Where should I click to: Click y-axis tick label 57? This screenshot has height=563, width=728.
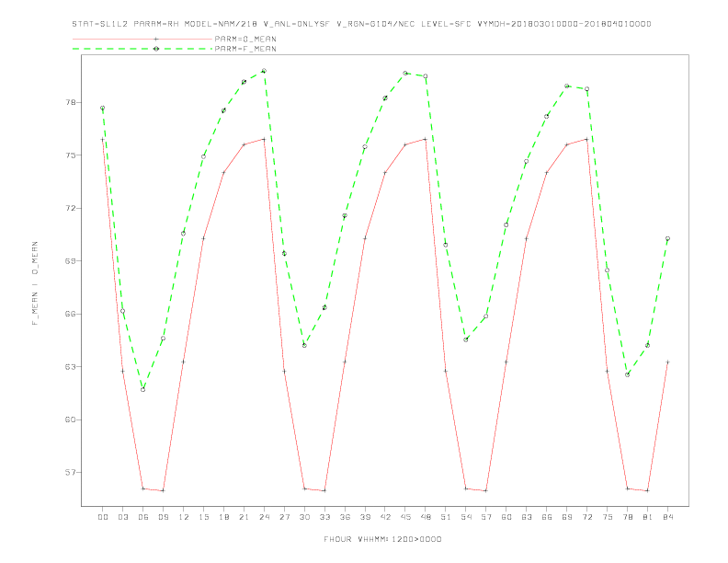(71, 473)
